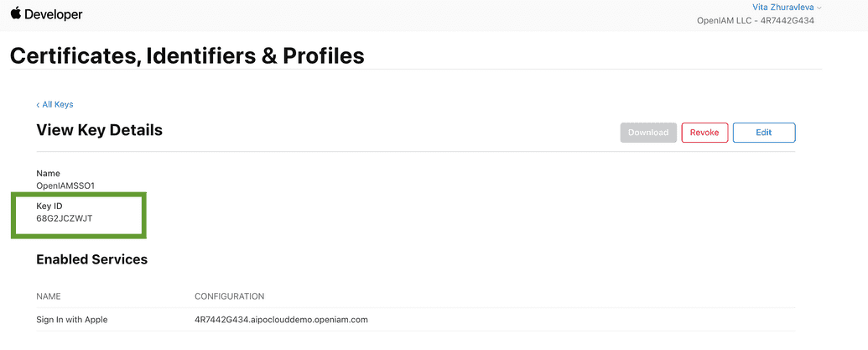Edit the key details
This screenshot has height=350, width=868.
tap(763, 133)
